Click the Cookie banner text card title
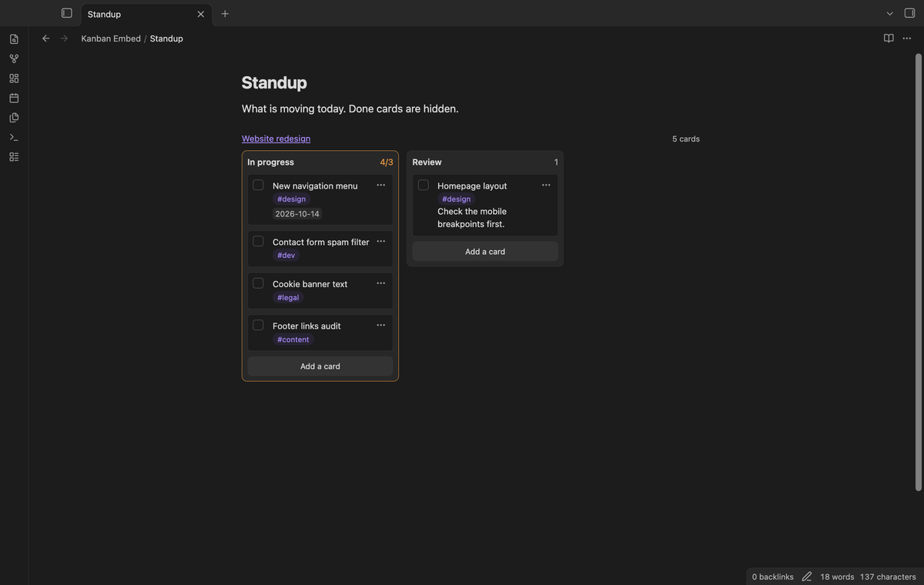The width and height of the screenshot is (924, 585). (310, 284)
